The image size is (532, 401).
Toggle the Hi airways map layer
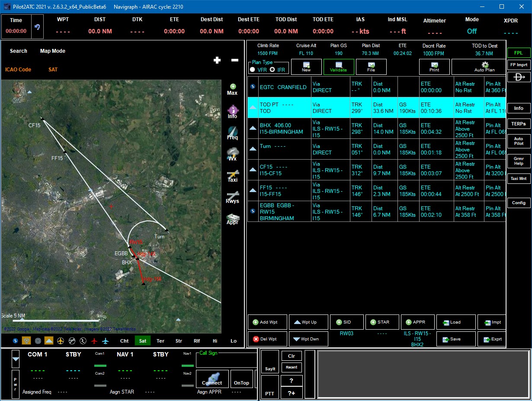[215, 341]
